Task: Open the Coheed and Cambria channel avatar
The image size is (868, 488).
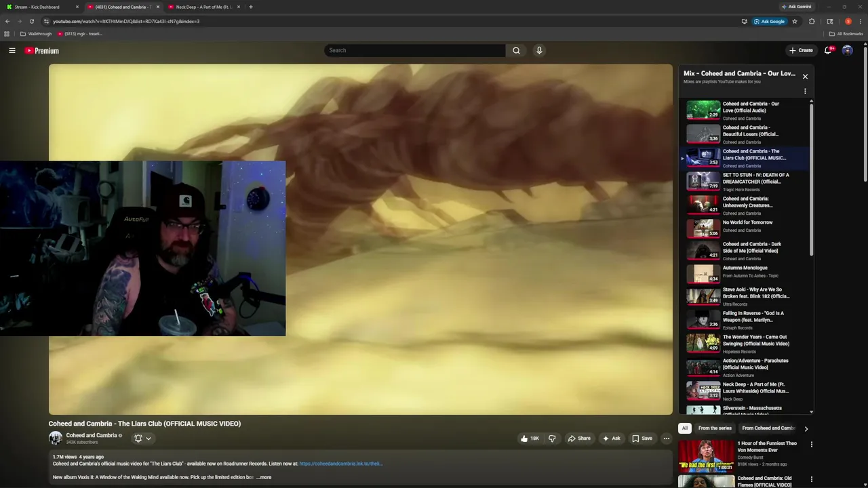Action: coord(55,439)
